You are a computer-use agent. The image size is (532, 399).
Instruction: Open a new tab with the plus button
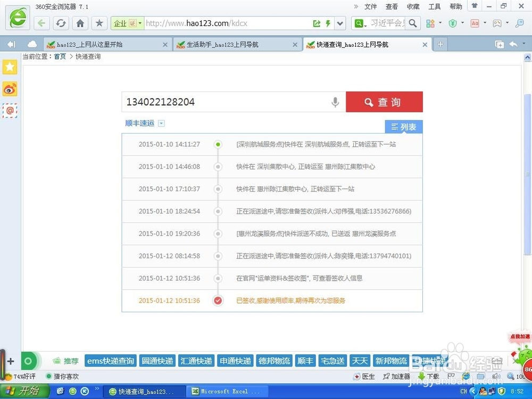point(440,45)
